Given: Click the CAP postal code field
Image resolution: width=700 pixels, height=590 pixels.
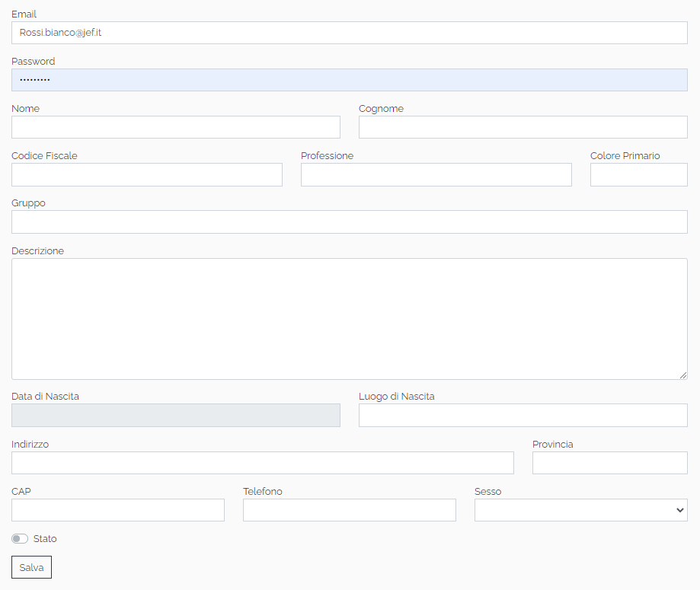Looking at the screenshot, I should (117, 510).
